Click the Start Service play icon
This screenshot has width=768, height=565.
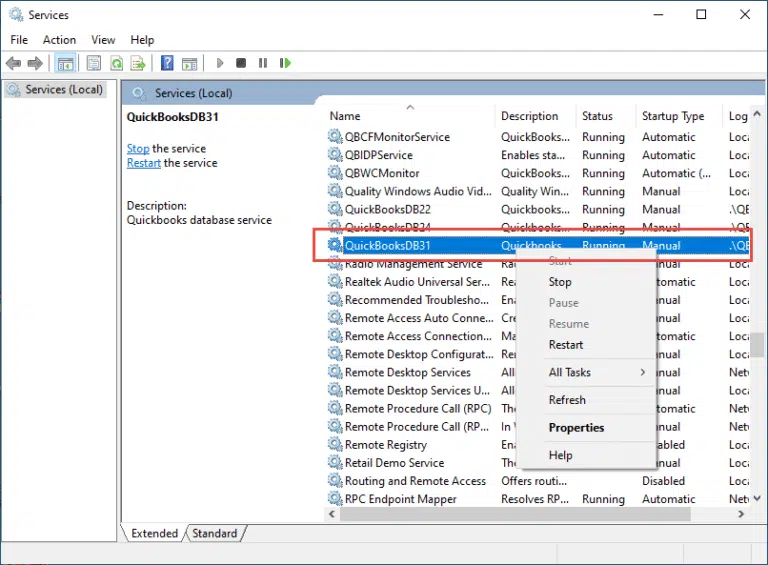pyautogui.click(x=220, y=63)
